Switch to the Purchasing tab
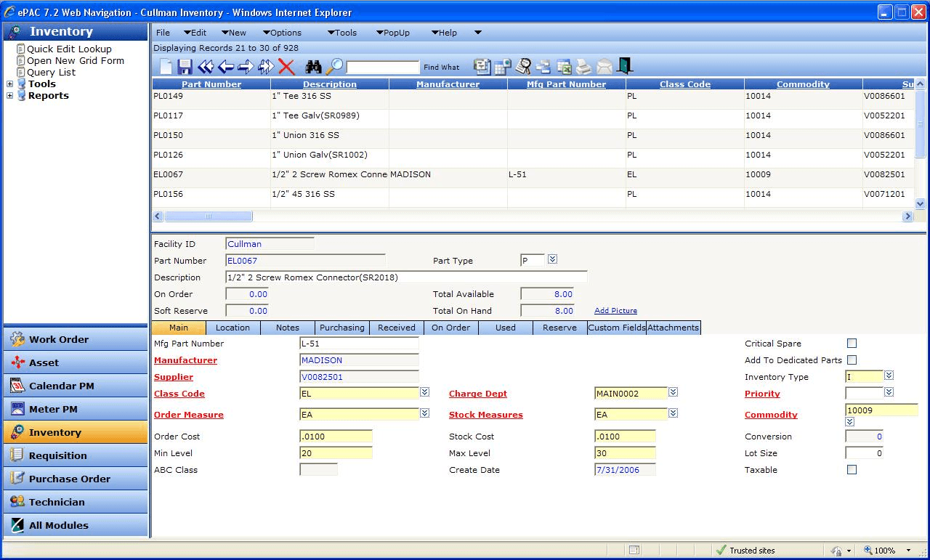Viewport: 930px width, 560px height. 342,328
